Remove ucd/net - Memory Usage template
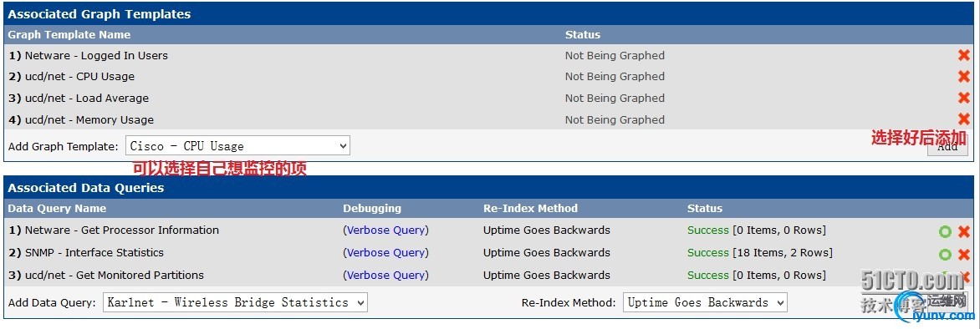980x329 pixels. click(x=963, y=119)
